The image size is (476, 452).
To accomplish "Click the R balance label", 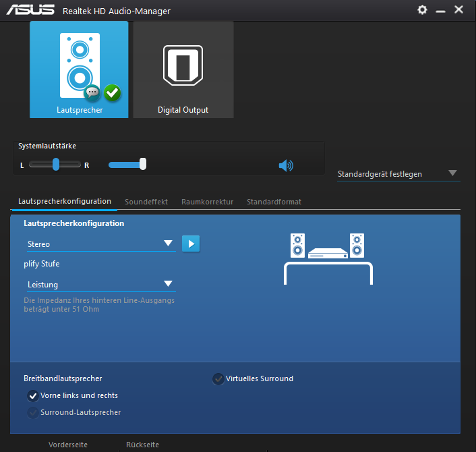I will [x=87, y=165].
